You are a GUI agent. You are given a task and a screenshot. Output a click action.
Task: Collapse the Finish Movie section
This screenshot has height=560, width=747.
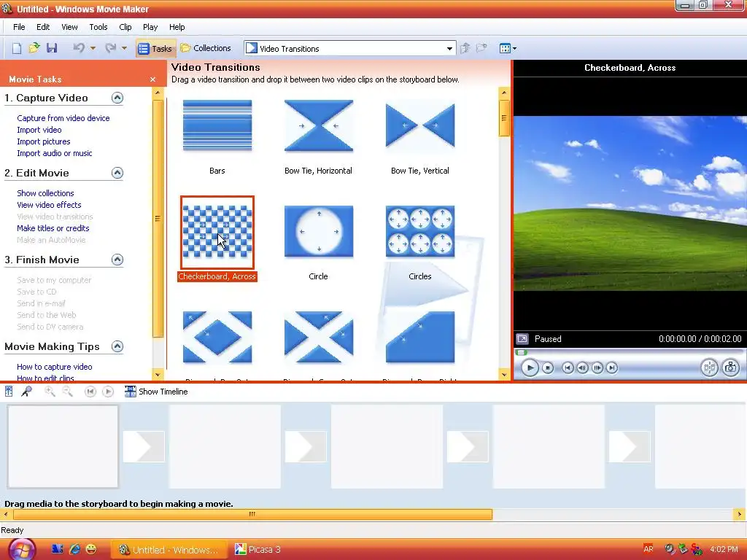tap(117, 260)
